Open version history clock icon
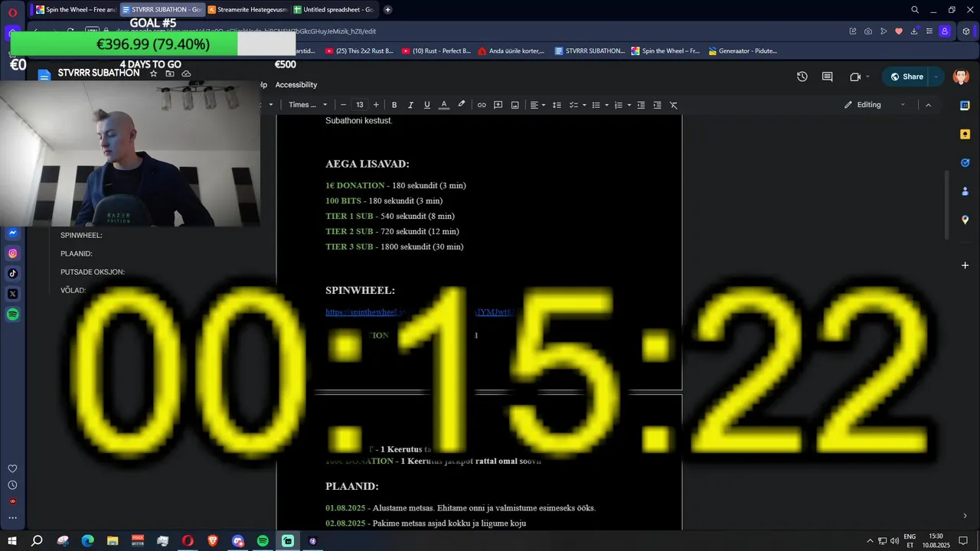Screen dimensions: 980x551 [x=802, y=77]
